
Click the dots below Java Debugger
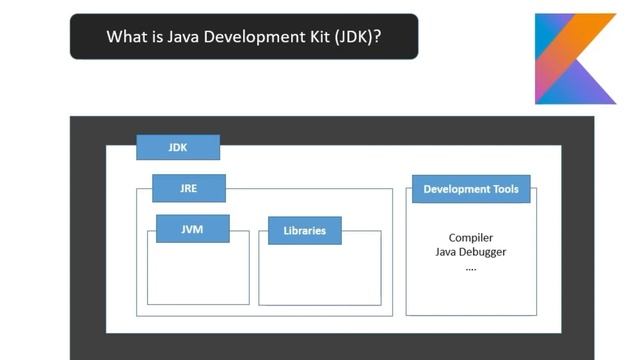tap(471, 269)
